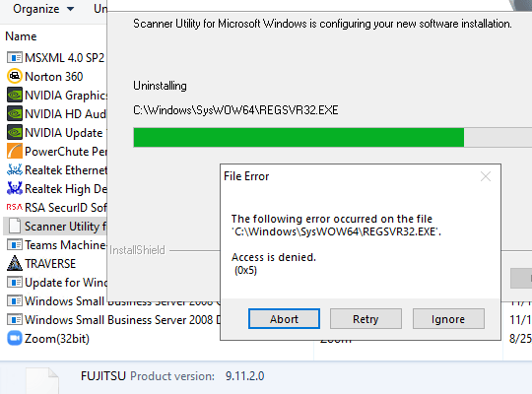This screenshot has height=394, width=532.
Task: Select the Zoom(32bit) icon
Action: [15, 338]
